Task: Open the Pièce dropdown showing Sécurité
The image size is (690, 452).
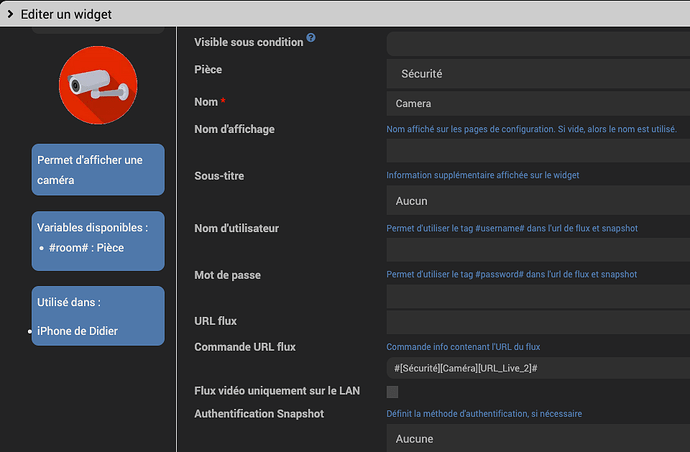Action: coord(538,74)
